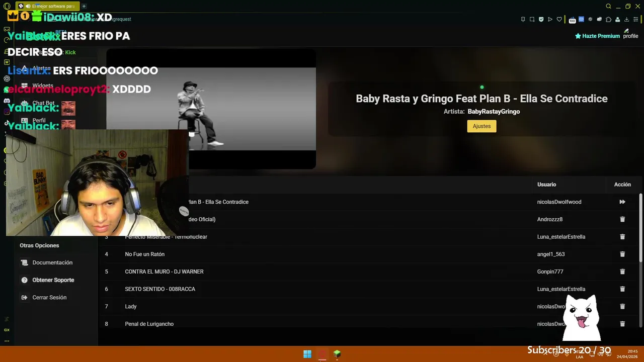Click the send/flow arrow icon
This screenshot has width=644, height=362.
pos(550,20)
